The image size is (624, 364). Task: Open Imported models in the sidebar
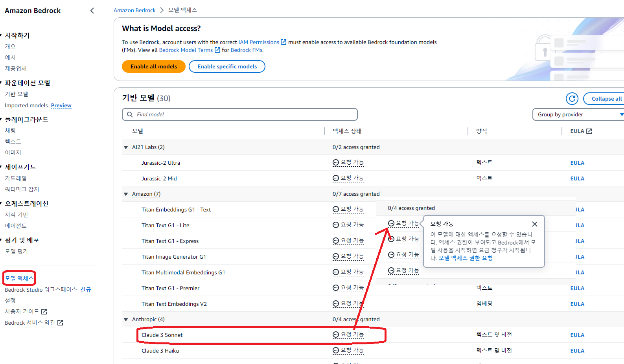(26, 105)
